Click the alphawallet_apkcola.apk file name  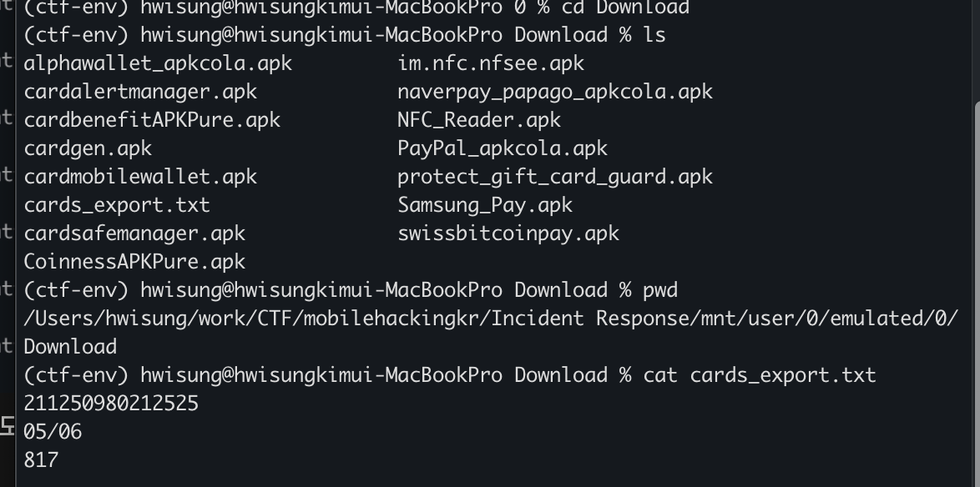158,63
